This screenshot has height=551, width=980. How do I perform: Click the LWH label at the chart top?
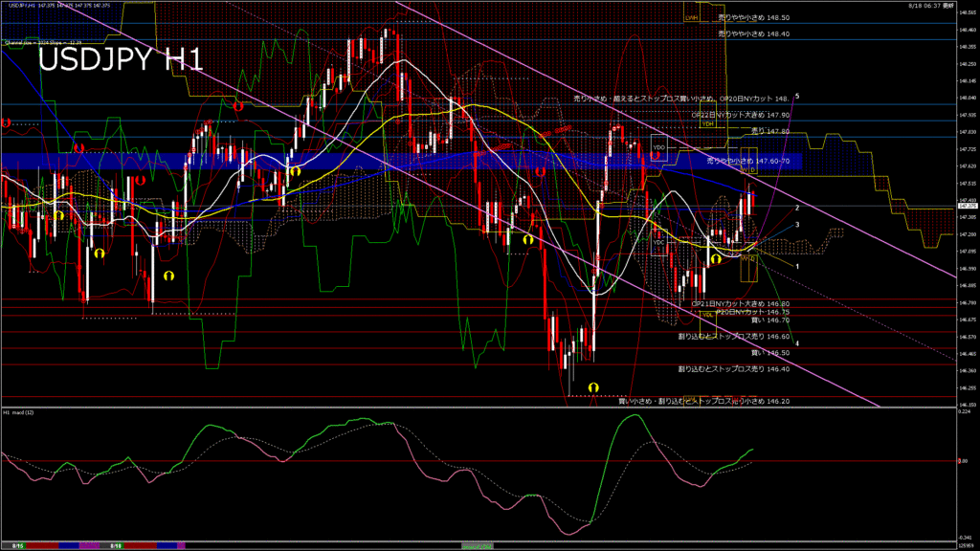(x=690, y=17)
